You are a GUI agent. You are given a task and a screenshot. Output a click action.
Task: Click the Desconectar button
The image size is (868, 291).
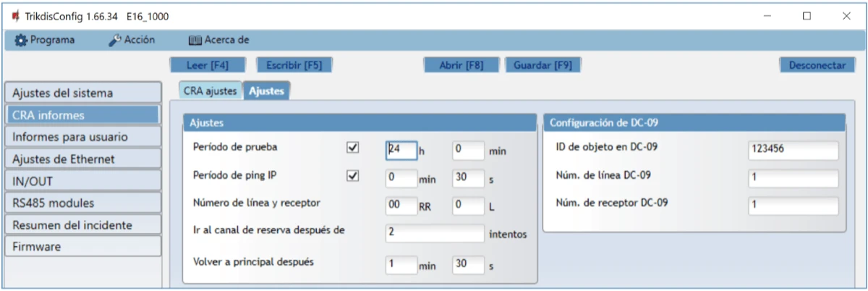[x=817, y=64]
